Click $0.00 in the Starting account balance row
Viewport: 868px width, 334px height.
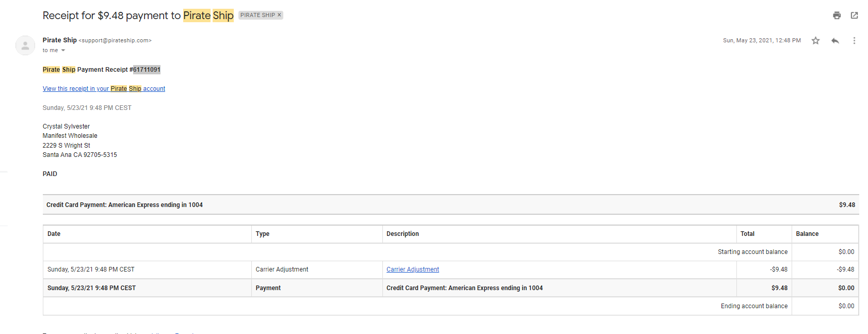846,252
